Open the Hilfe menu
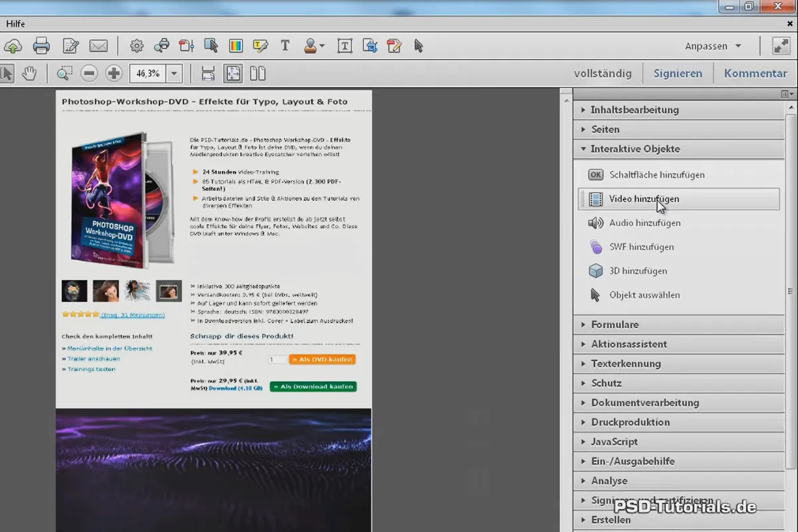798x532 pixels. tap(15, 23)
